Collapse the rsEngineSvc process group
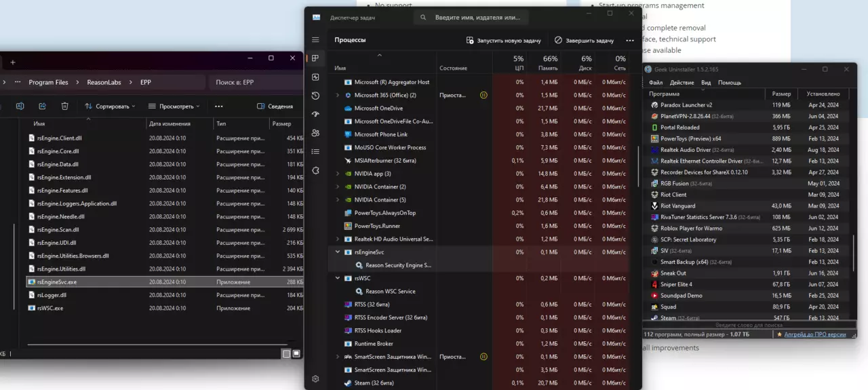The height and width of the screenshot is (390, 868). [x=338, y=252]
